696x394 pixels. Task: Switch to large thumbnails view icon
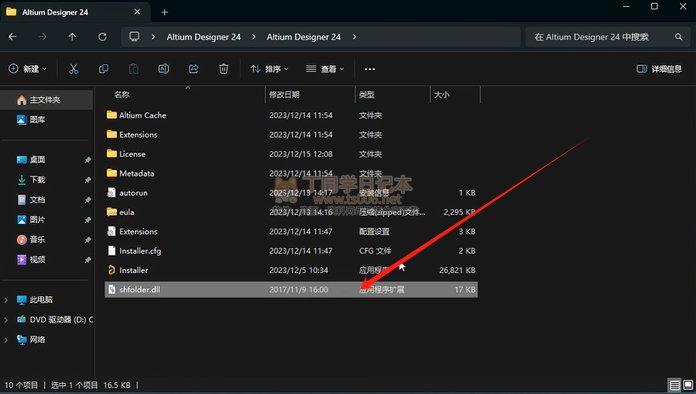pos(688,385)
